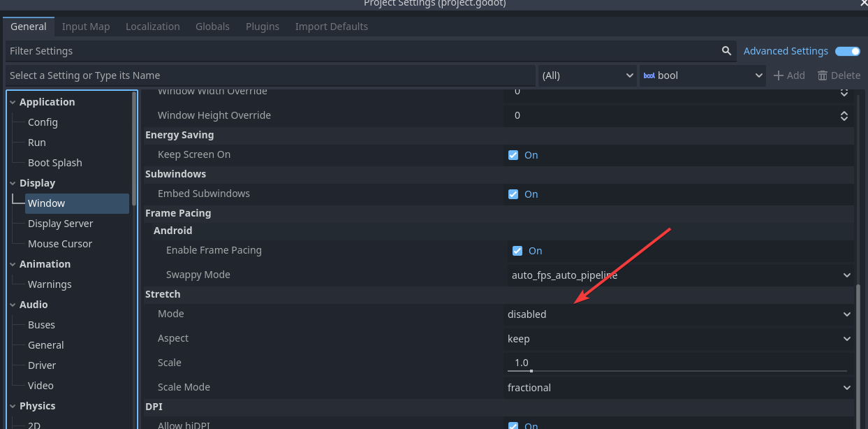
Task: Collapse the Application tree section
Action: 13,102
